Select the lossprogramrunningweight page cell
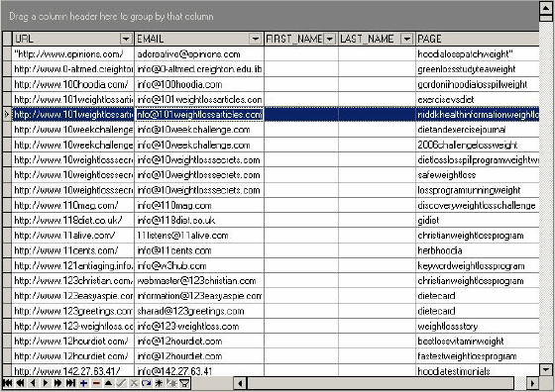555x392 pixels. (478, 190)
